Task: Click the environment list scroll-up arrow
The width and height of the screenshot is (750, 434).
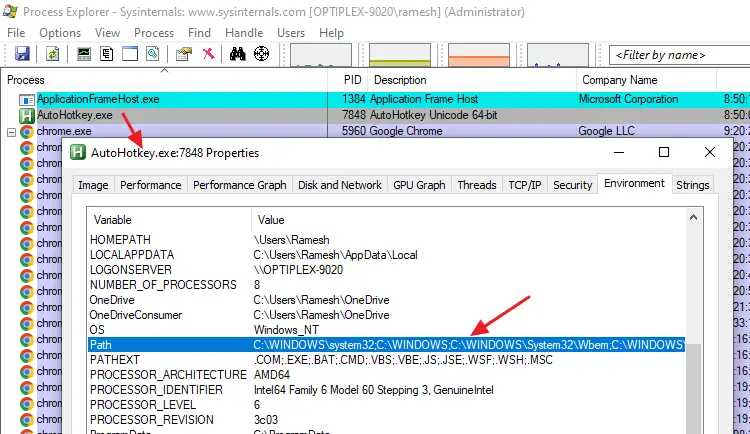Action: 693,217
